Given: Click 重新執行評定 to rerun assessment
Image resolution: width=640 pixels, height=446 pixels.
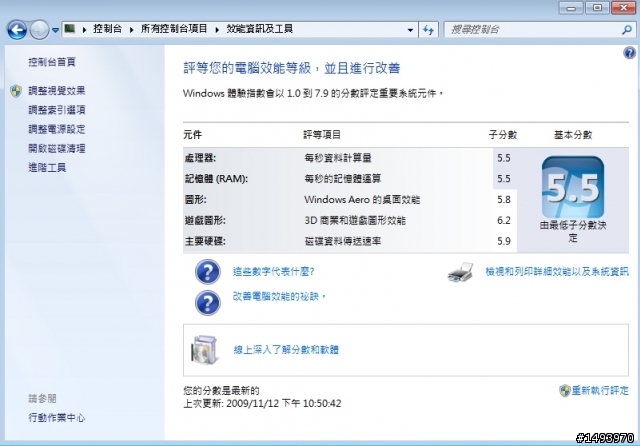Looking at the screenshot, I should [600, 391].
